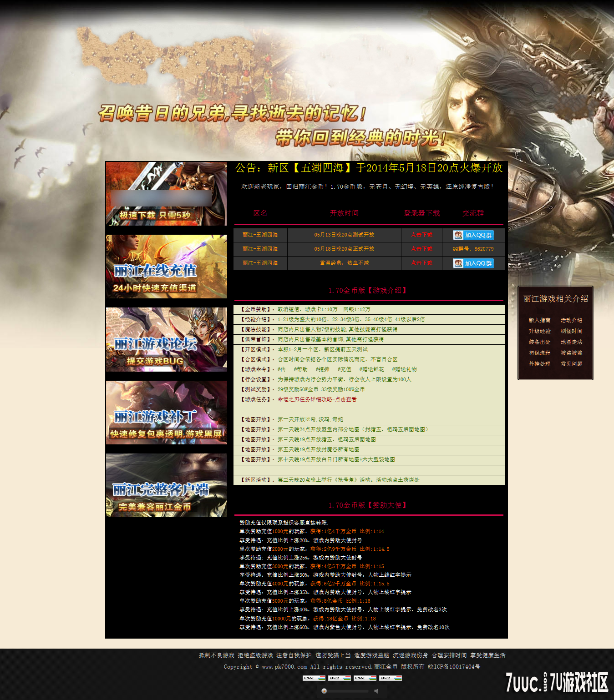The height and width of the screenshot is (700, 614).
Task: Click the 【经验介绍】 intro row
Action: point(369,320)
